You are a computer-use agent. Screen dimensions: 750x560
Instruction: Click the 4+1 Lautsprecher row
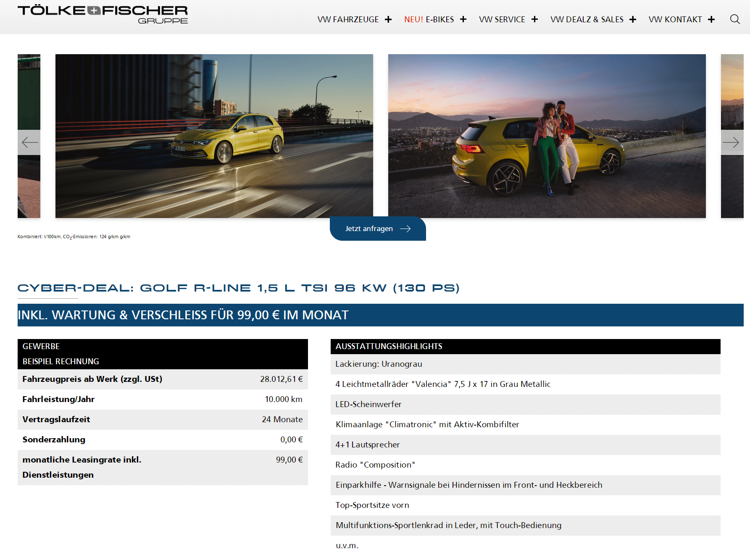point(526,445)
